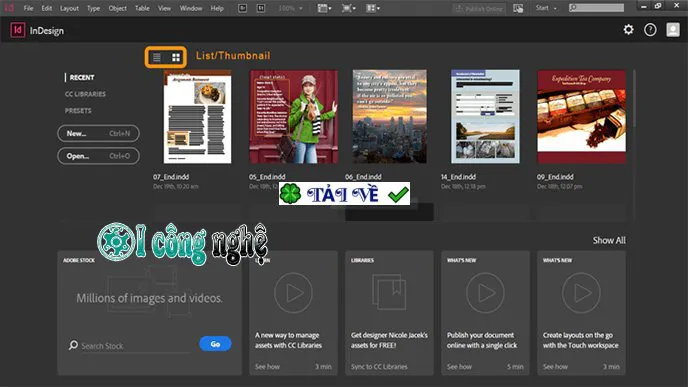Click the 09_End.indd file name

[555, 177]
